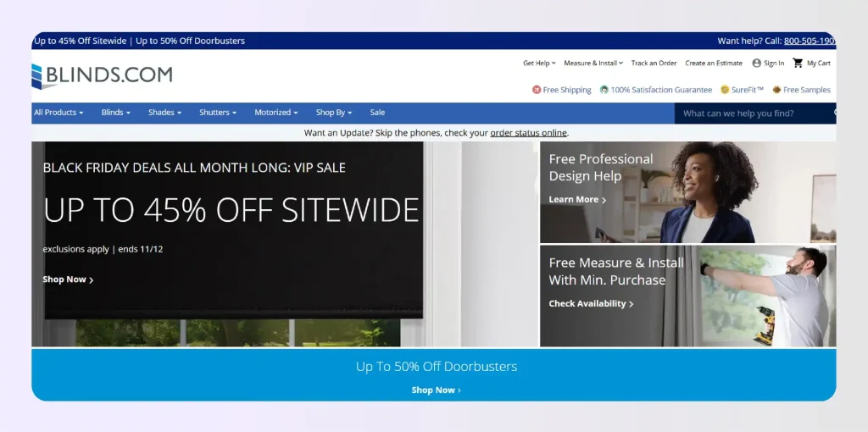Click the Blinds.com logo

click(x=103, y=75)
